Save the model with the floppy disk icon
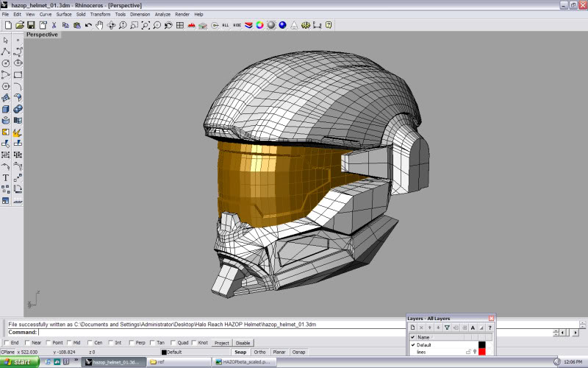 point(31,25)
